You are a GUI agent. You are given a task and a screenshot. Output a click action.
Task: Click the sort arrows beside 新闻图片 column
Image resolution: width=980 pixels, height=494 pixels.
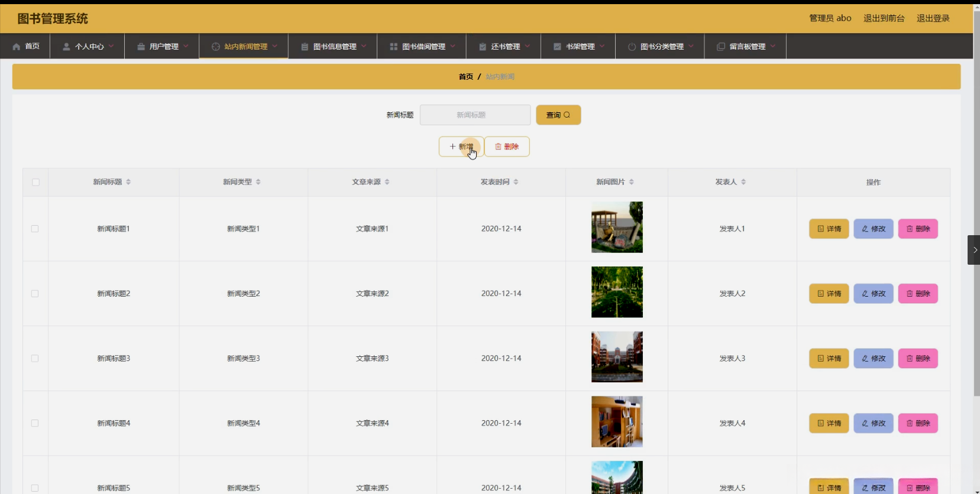(631, 182)
